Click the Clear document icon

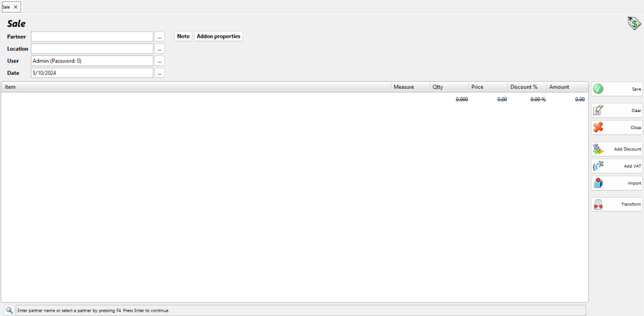(598, 110)
